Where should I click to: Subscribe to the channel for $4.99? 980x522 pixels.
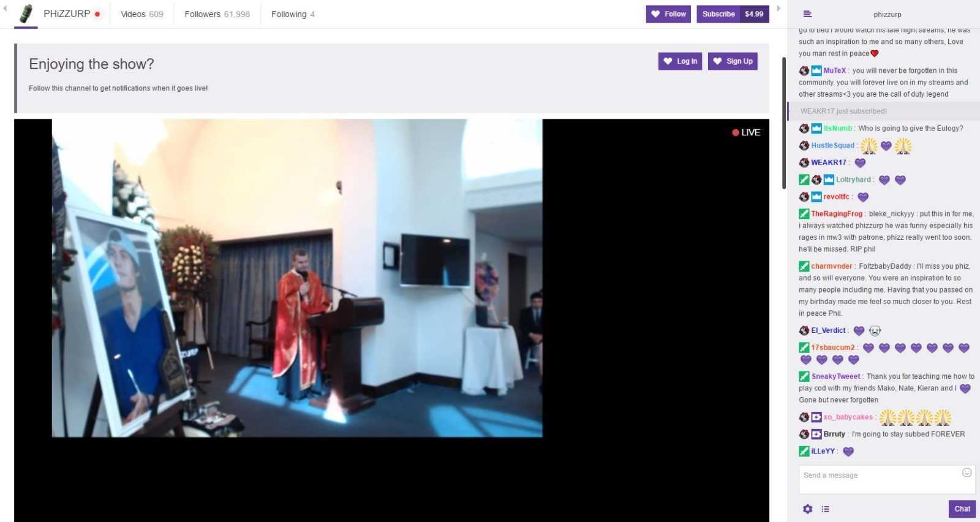point(733,14)
